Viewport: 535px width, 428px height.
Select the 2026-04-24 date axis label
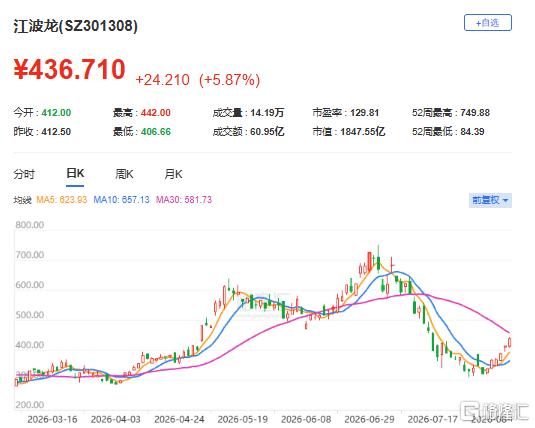coord(179,419)
